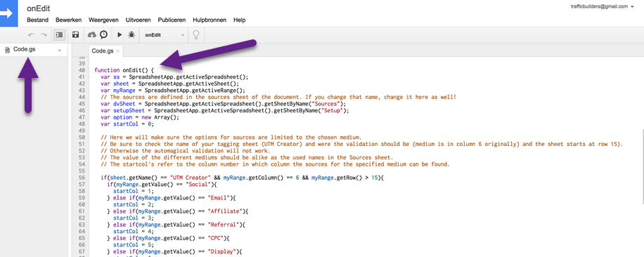
Task: Click line number 56 in the gutter
Action: click(x=81, y=178)
